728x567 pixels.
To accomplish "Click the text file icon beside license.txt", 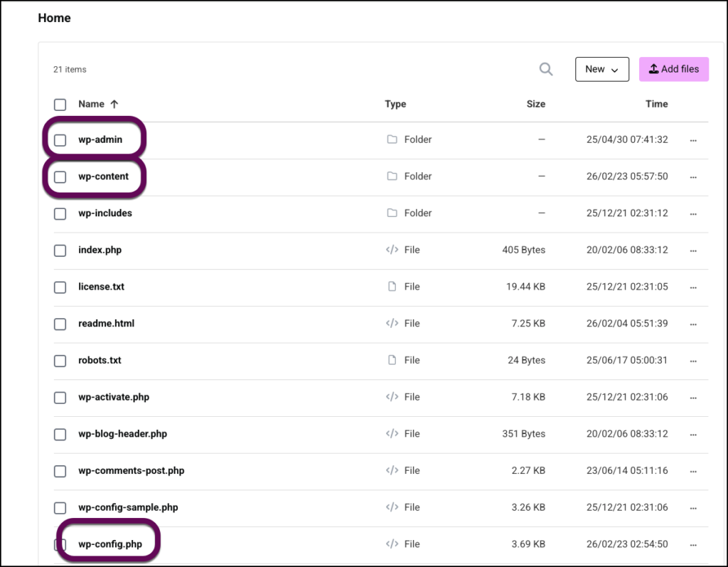I will pyautogui.click(x=392, y=287).
